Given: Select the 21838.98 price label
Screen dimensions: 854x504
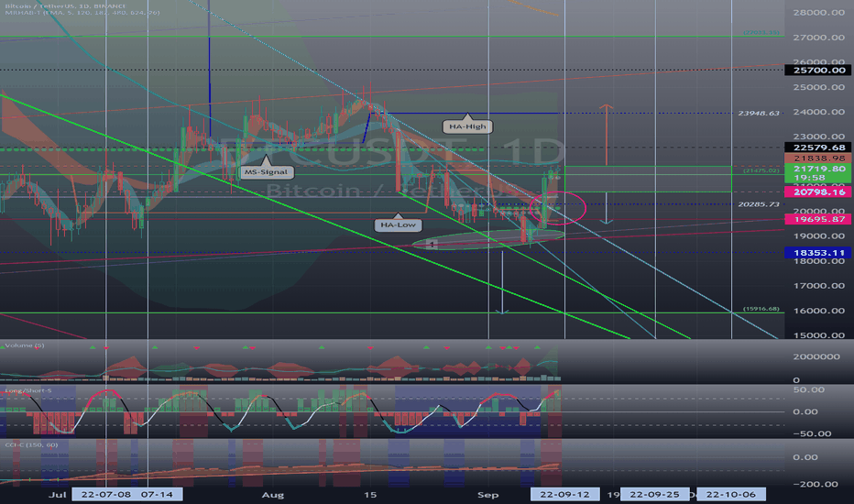Looking at the screenshot, I should pos(819,158).
